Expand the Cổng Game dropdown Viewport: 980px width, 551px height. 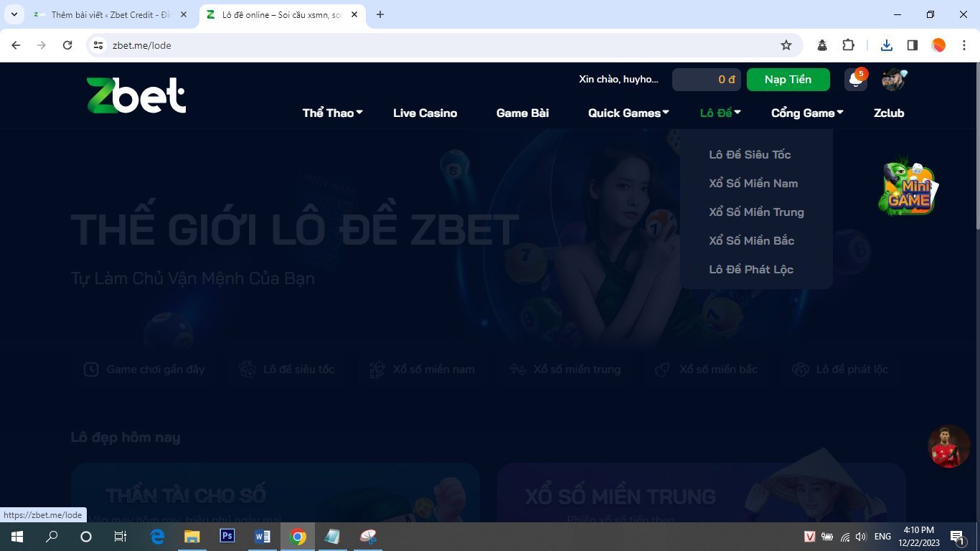807,113
